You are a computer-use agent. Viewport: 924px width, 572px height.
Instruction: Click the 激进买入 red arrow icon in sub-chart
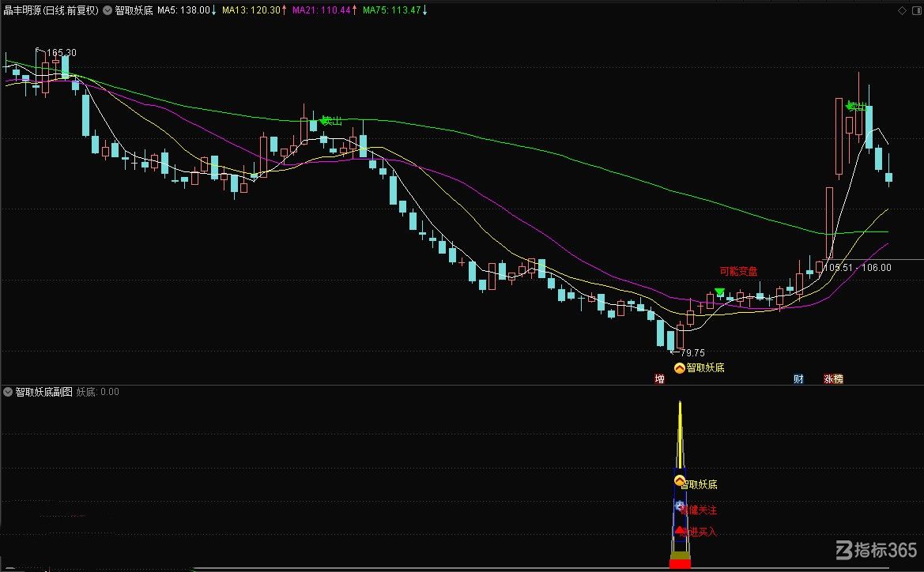[x=680, y=530]
